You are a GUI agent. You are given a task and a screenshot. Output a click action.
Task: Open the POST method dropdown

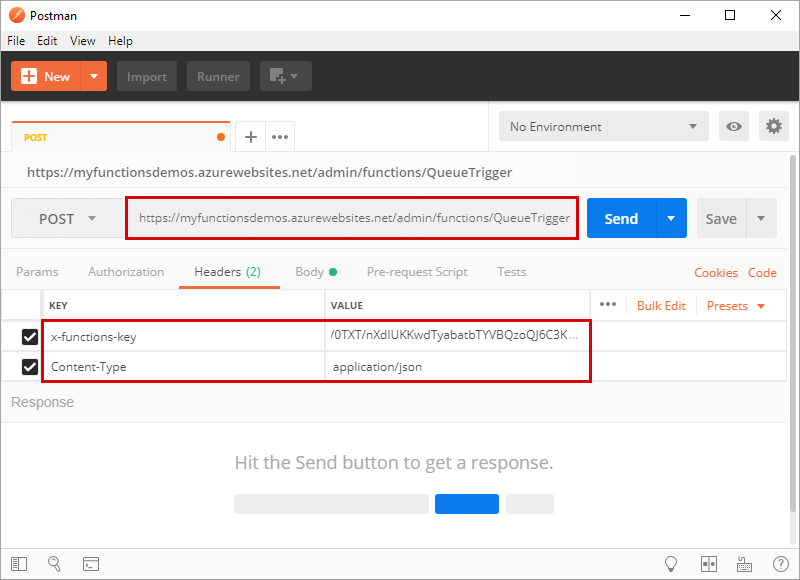pos(67,218)
